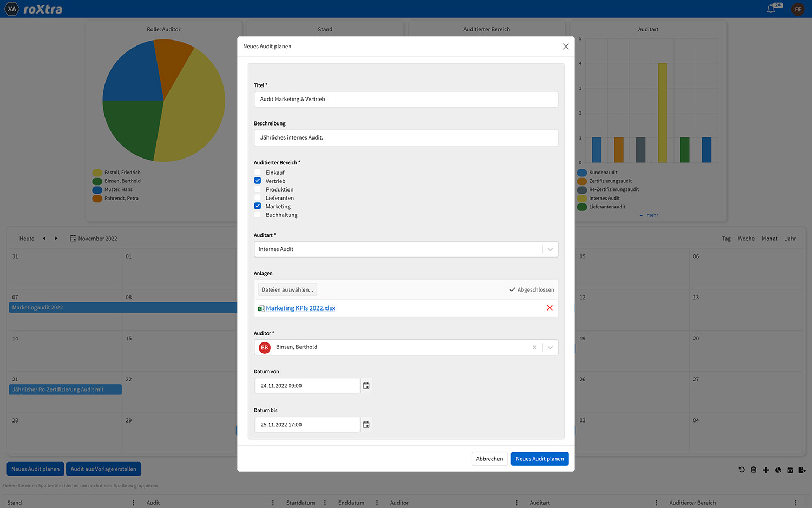Enable the Einkauf checkbox

click(x=257, y=171)
